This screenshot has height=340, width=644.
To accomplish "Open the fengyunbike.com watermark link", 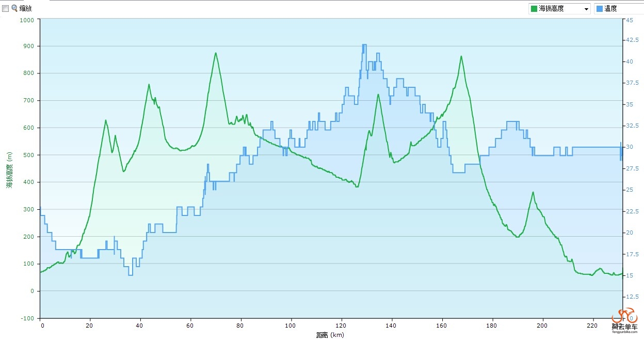I will pos(624,332).
